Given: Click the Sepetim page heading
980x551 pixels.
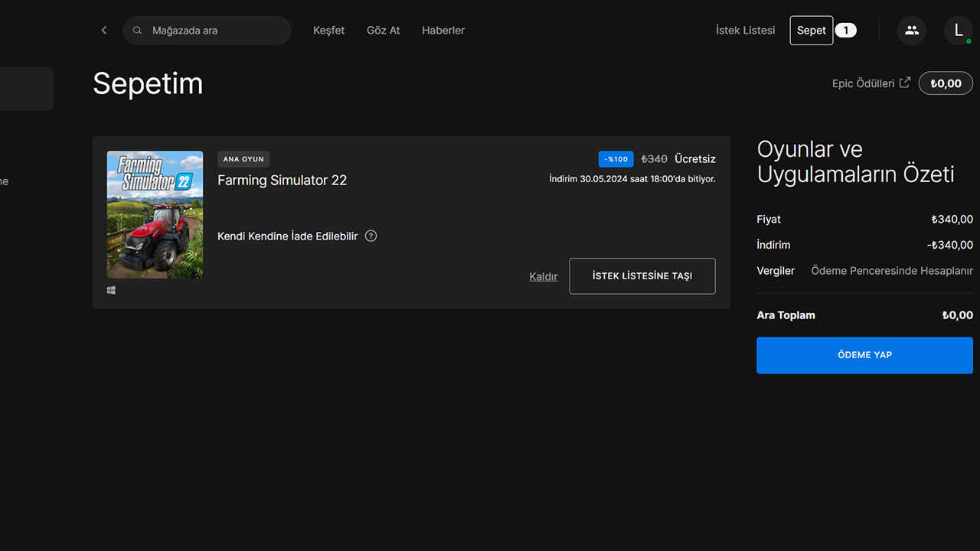Looking at the screenshot, I should [148, 83].
